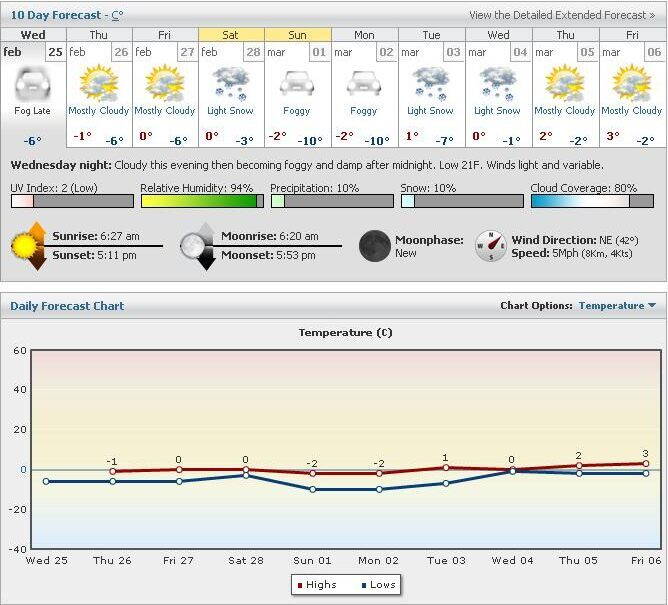Click the Wednesday Fog Late weather icon
Image resolution: width=668 pixels, height=605 pixels.
click(x=33, y=85)
